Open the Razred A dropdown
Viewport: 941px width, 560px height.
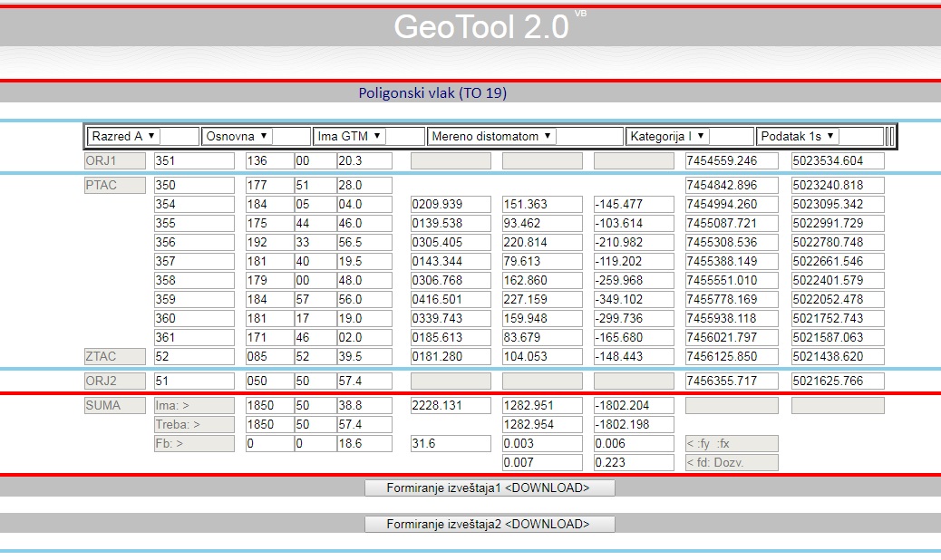click(123, 136)
